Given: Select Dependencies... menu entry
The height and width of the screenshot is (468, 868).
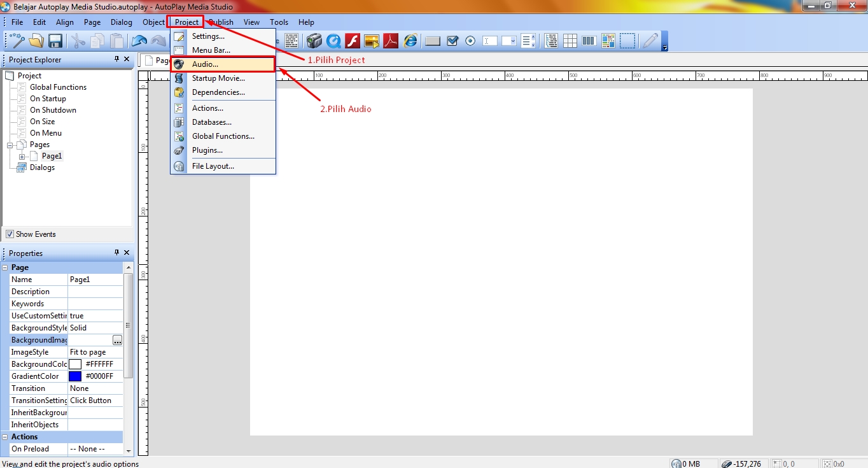Looking at the screenshot, I should (223, 92).
